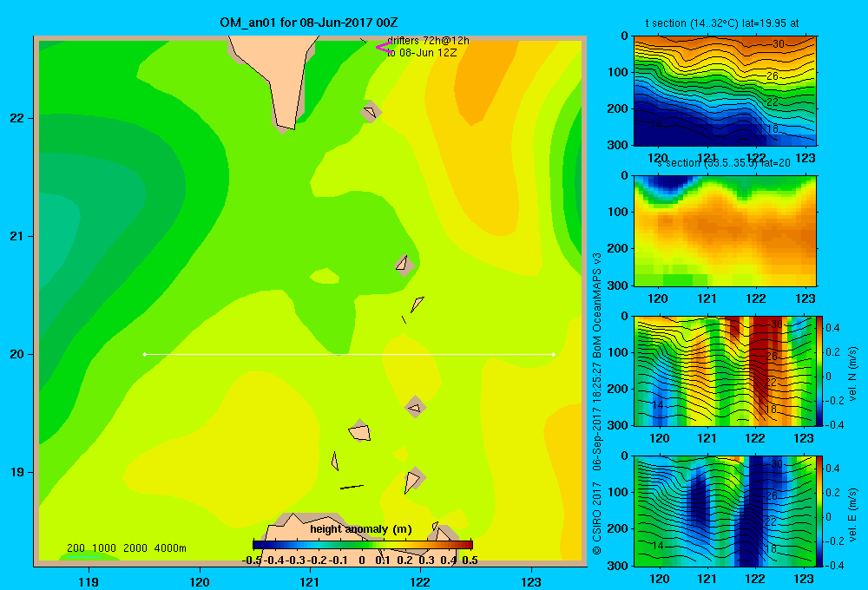Select the 'height anomaly (m)' caption
The image size is (868, 590).
point(361,529)
